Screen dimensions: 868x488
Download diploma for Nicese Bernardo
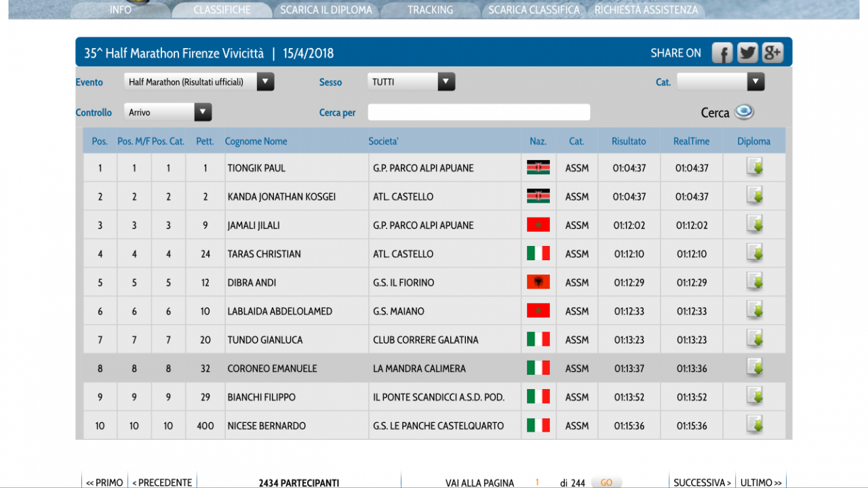pyautogui.click(x=754, y=425)
